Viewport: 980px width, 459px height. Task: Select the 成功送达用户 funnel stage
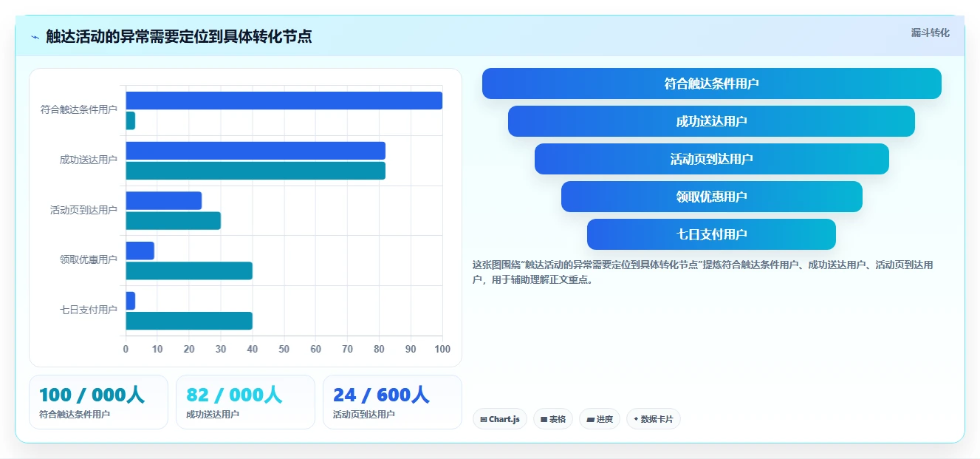(712, 121)
